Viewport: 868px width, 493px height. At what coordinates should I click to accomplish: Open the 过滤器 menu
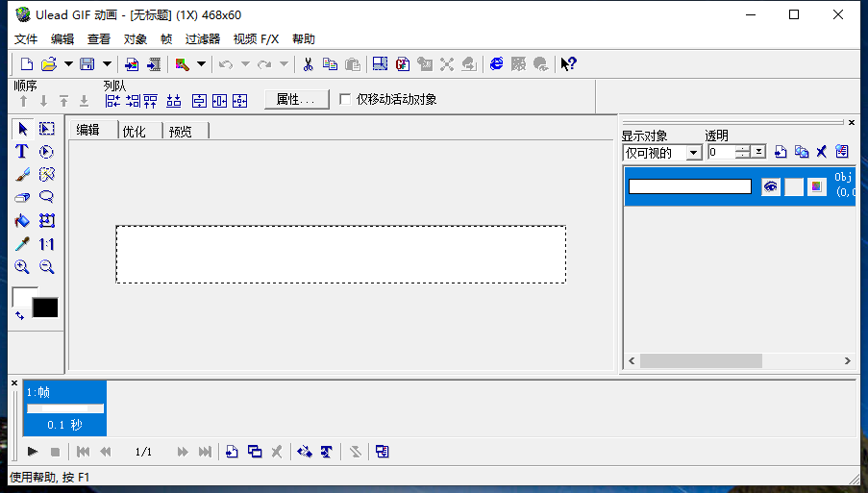203,39
